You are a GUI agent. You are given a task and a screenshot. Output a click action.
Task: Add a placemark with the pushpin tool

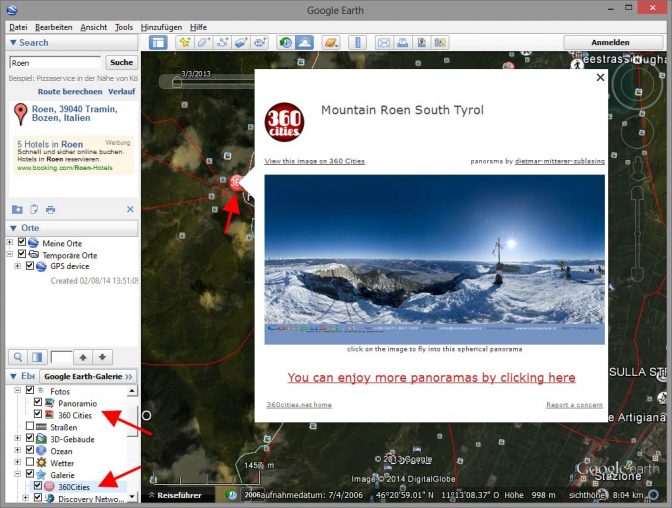185,42
